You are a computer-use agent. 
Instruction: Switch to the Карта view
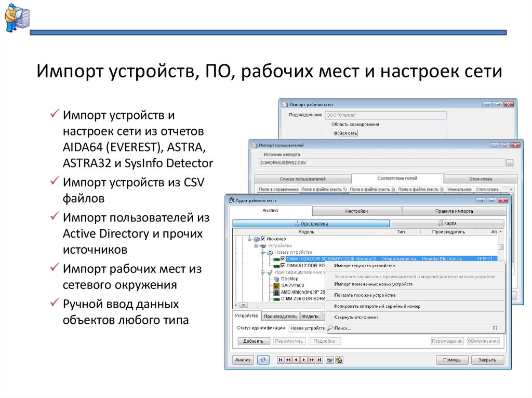[x=448, y=224]
